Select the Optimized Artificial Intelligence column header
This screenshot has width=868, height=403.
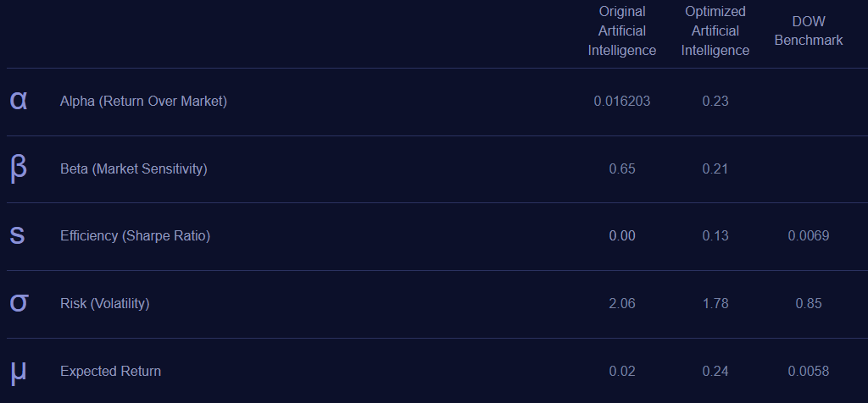715,30
